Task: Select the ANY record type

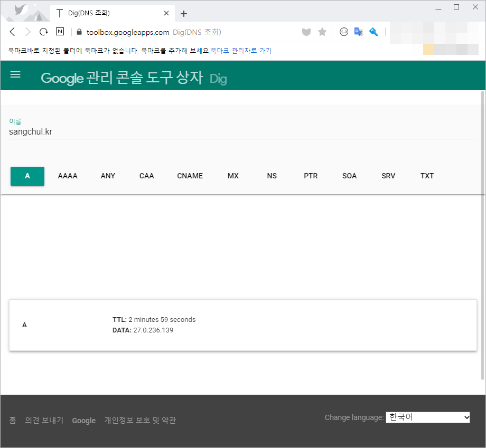Action: pyautogui.click(x=108, y=176)
